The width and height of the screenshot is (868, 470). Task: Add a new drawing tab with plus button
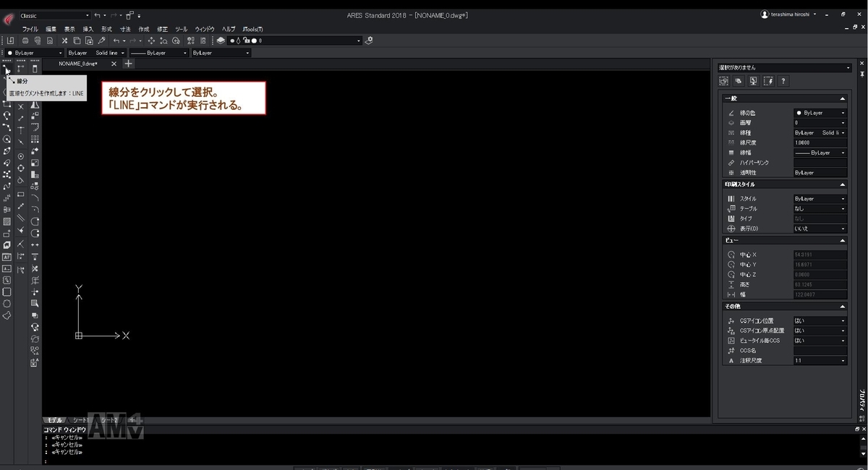(128, 64)
